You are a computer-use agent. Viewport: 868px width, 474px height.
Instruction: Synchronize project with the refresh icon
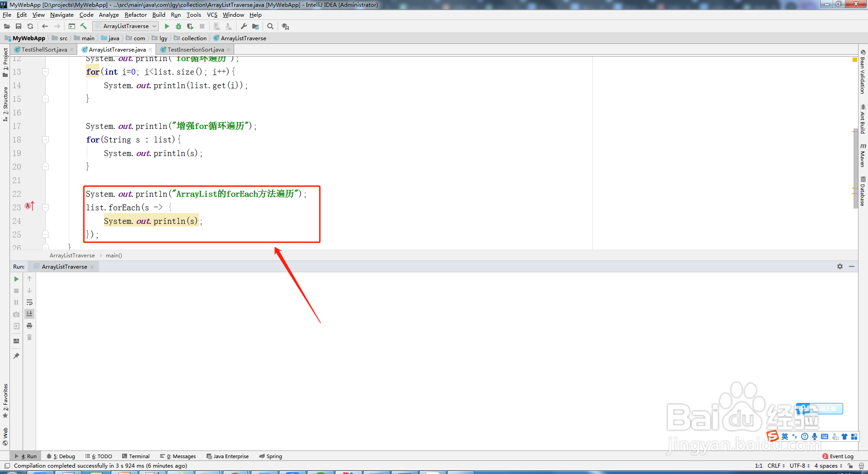30,27
